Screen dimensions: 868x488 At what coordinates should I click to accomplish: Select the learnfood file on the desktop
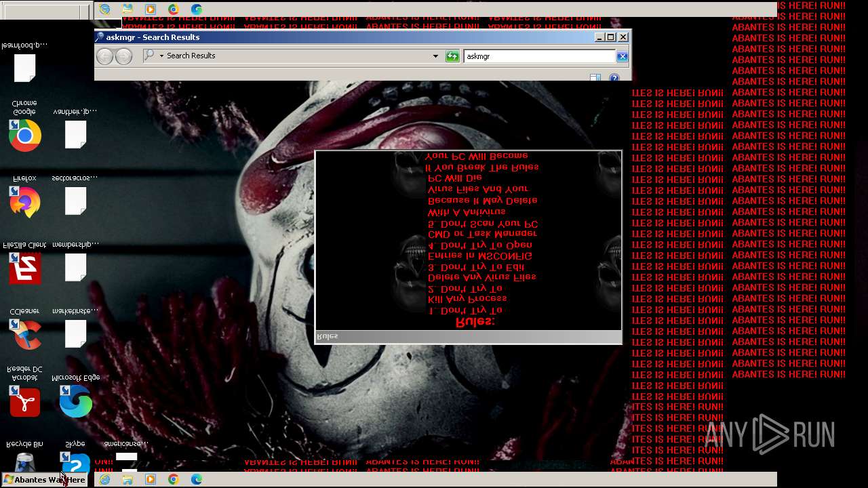(x=24, y=62)
